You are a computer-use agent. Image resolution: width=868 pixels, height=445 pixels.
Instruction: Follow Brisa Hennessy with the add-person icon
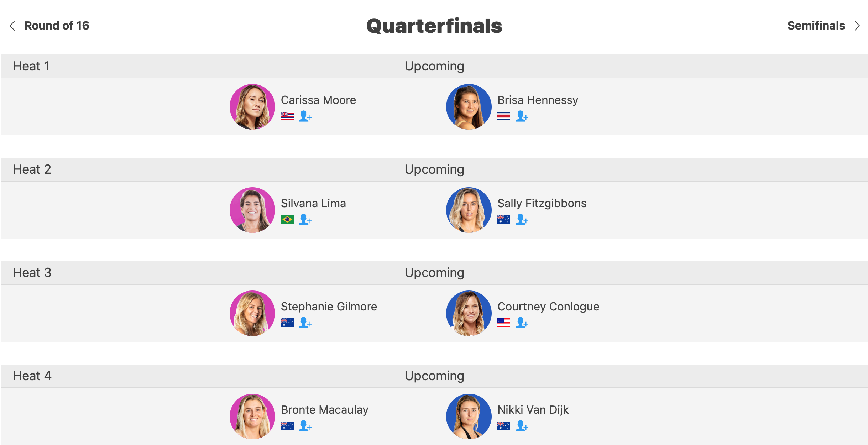522,116
